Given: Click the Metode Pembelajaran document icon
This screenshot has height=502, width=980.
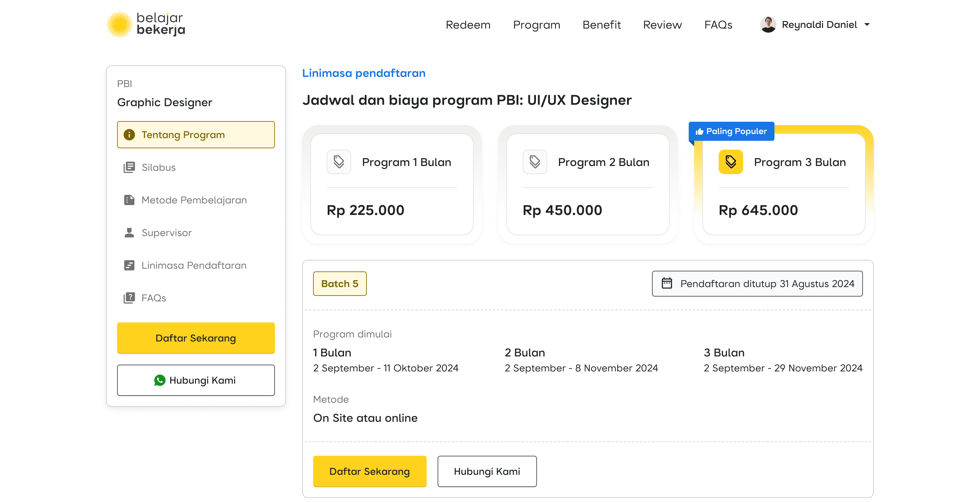Looking at the screenshot, I should tap(129, 200).
